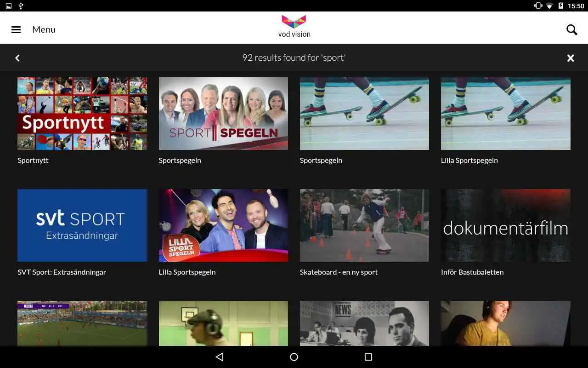
Task: Tap the Wi-Fi status icon
Action: [x=549, y=6]
